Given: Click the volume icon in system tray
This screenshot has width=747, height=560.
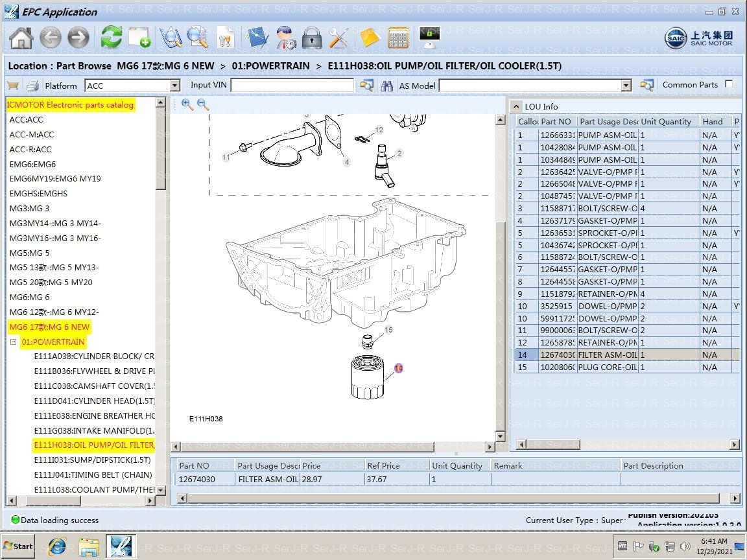Looking at the screenshot, I should tap(685, 546).
